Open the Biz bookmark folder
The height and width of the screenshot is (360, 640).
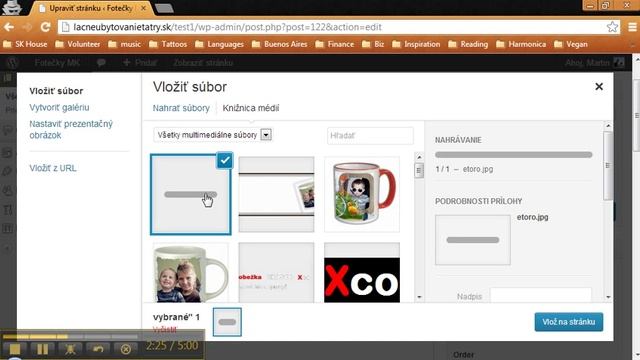pyautogui.click(x=373, y=44)
